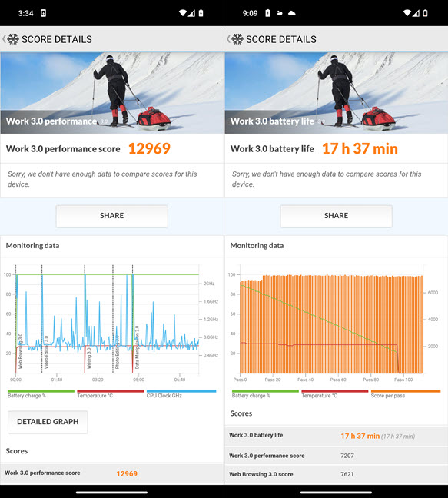This screenshot has width=448, height=498.
Task: Tap the battery icon in left status bar
Action: [201, 13]
